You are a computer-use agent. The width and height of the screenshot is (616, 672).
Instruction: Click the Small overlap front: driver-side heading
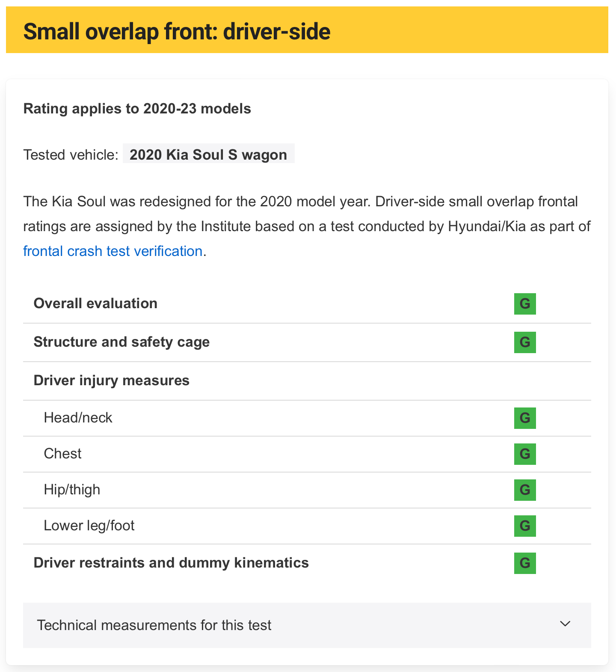click(x=177, y=32)
